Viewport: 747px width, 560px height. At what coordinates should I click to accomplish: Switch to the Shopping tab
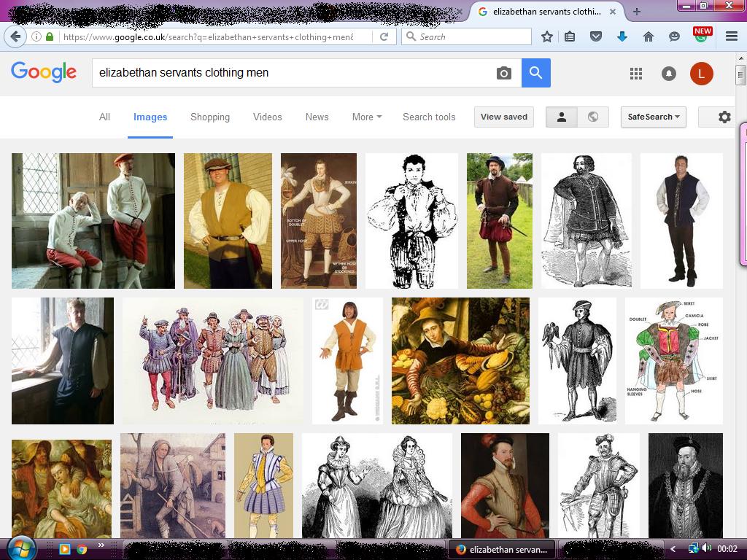210,117
